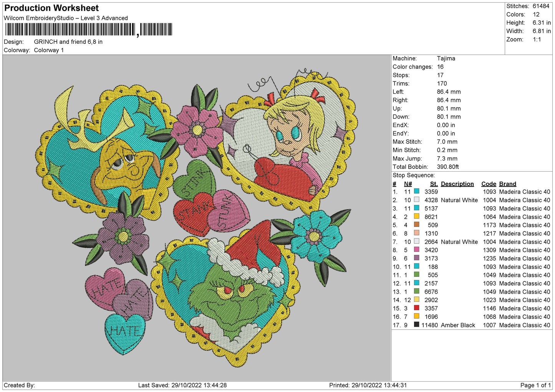
Task: Click the Production Worksheet title
Action: 51,8
